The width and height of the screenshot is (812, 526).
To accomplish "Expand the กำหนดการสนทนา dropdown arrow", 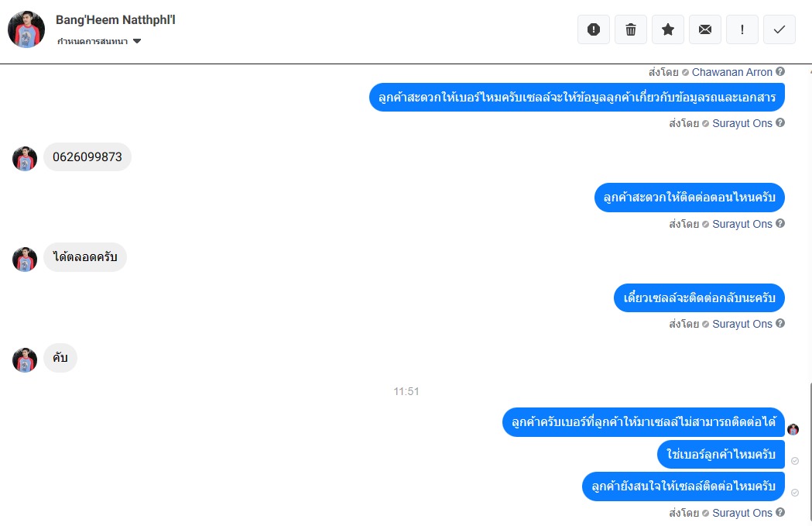I will (137, 41).
